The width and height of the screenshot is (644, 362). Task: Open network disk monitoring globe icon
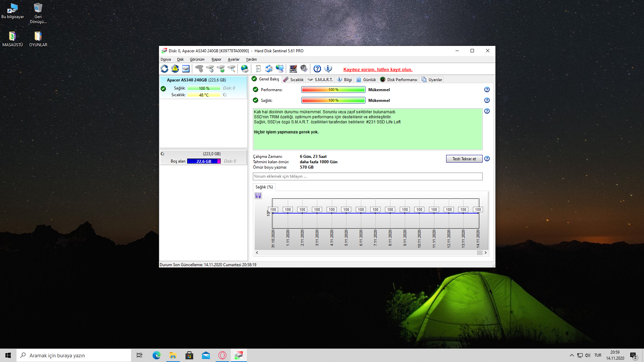[x=245, y=69]
